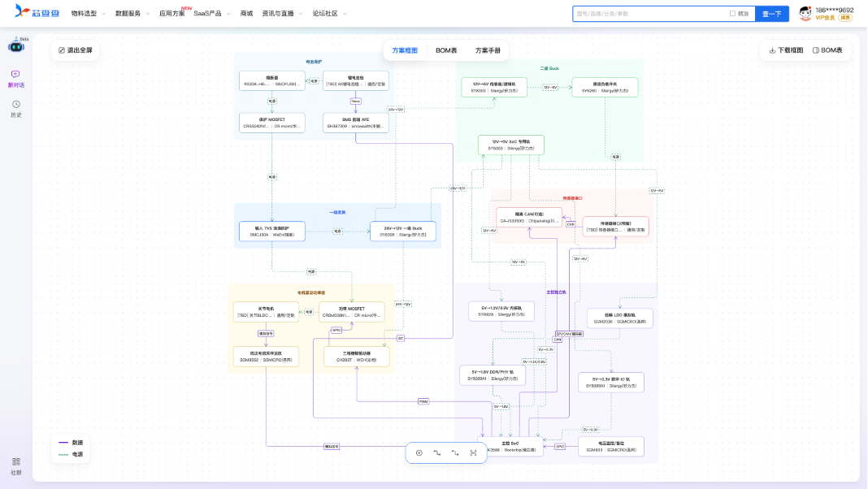The height and width of the screenshot is (489, 868).
Task: Open the Beta AI robot assistant icon
Action: pyautogui.click(x=16, y=45)
